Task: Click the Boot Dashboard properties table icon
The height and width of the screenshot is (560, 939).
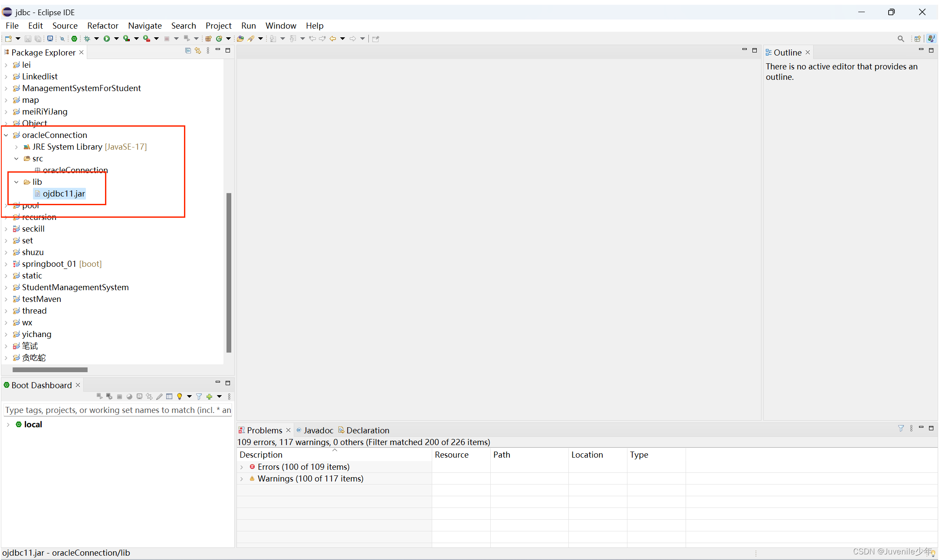Action: pyautogui.click(x=169, y=396)
